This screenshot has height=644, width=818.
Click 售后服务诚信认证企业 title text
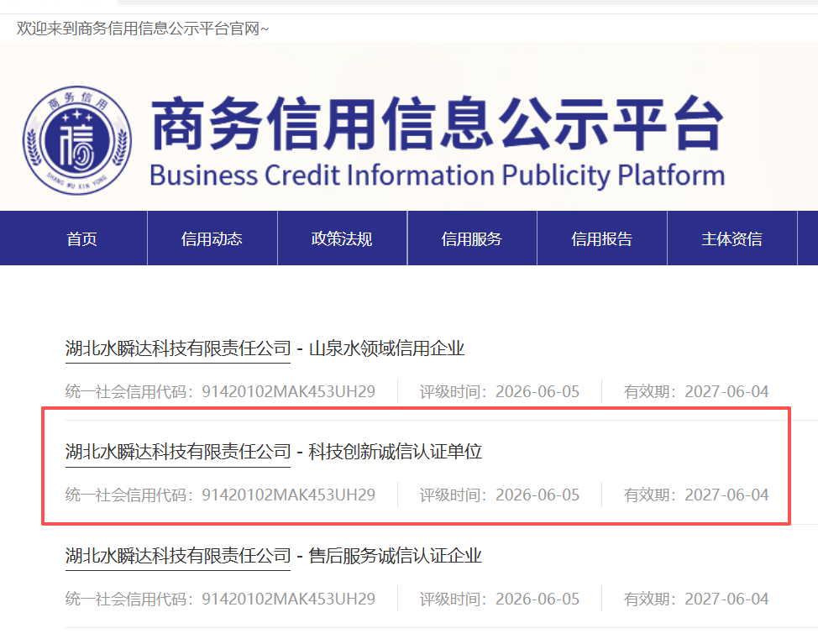pyautogui.click(x=395, y=556)
